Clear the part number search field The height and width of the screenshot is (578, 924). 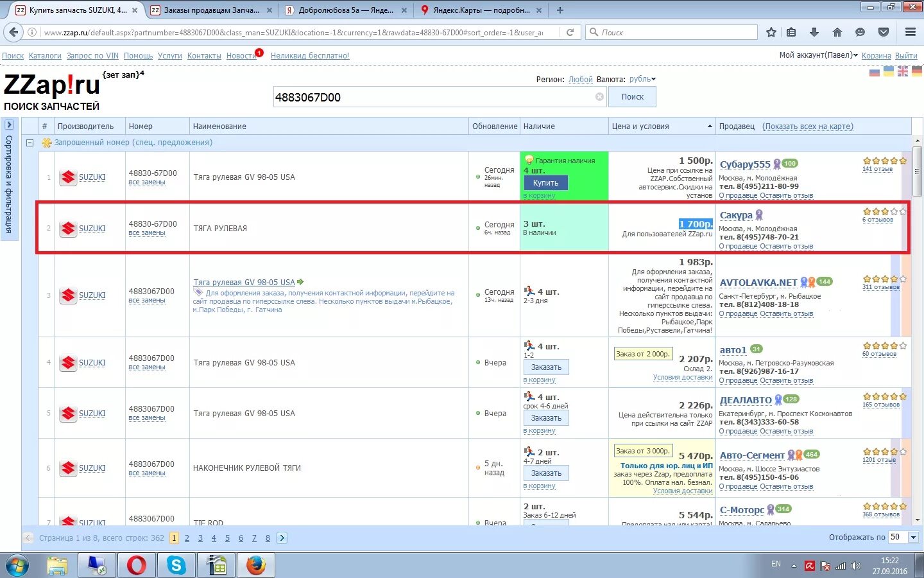tap(599, 97)
